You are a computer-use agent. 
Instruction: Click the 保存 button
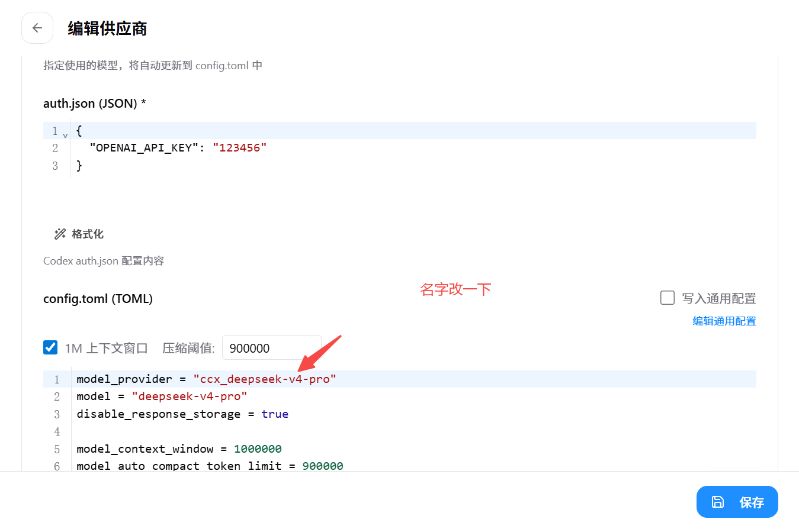point(737,502)
